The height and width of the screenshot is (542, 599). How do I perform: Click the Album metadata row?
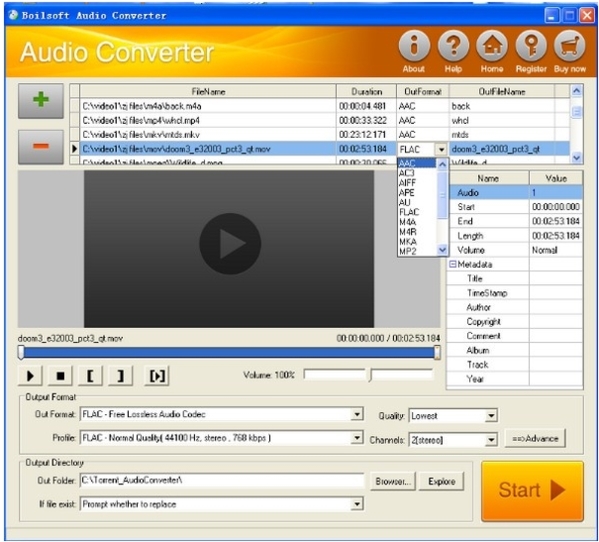515,350
